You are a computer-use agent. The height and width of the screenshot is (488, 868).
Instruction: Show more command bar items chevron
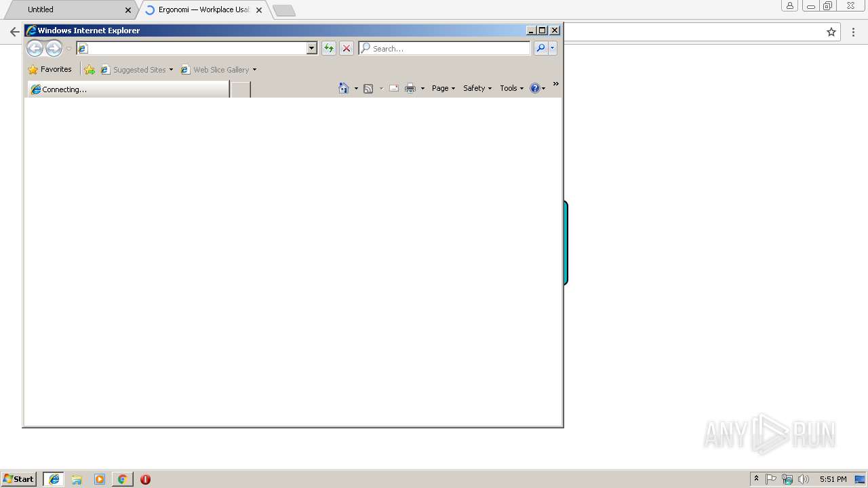tap(555, 84)
